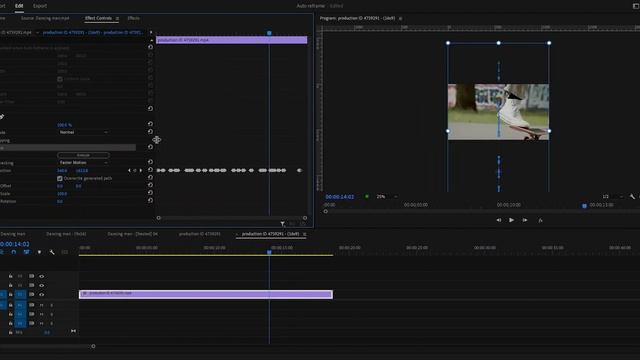The height and width of the screenshot is (360, 640).
Task: Switch to Dancing man [Nested] 04 sequence tab
Action: pos(133,234)
